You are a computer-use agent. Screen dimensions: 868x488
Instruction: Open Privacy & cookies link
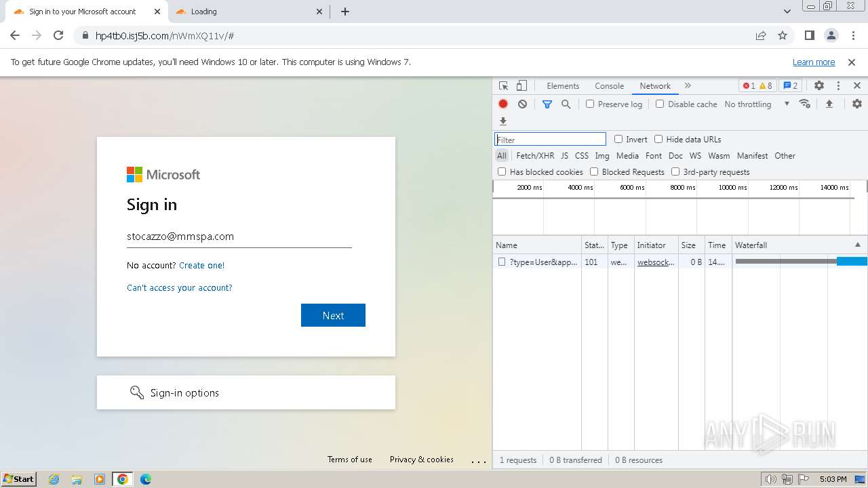pos(422,460)
